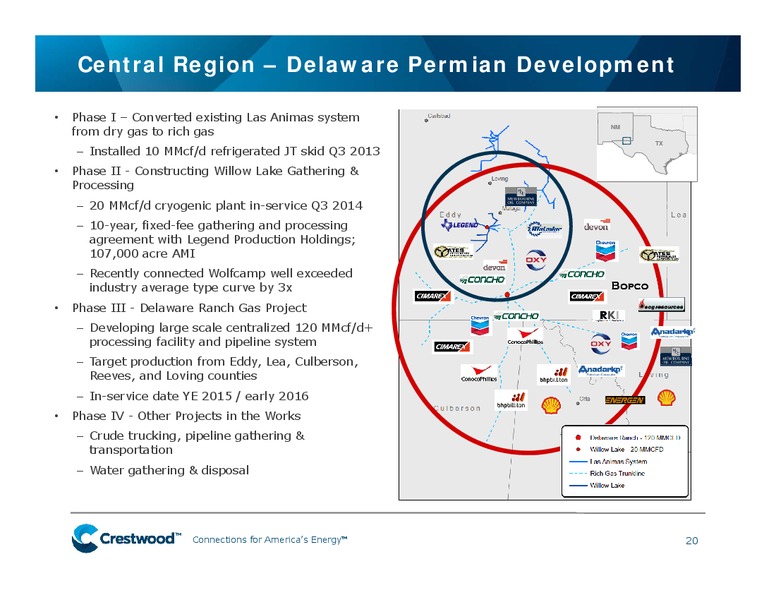
Task: Click the Carlsbad town label on map
Action: [439, 116]
